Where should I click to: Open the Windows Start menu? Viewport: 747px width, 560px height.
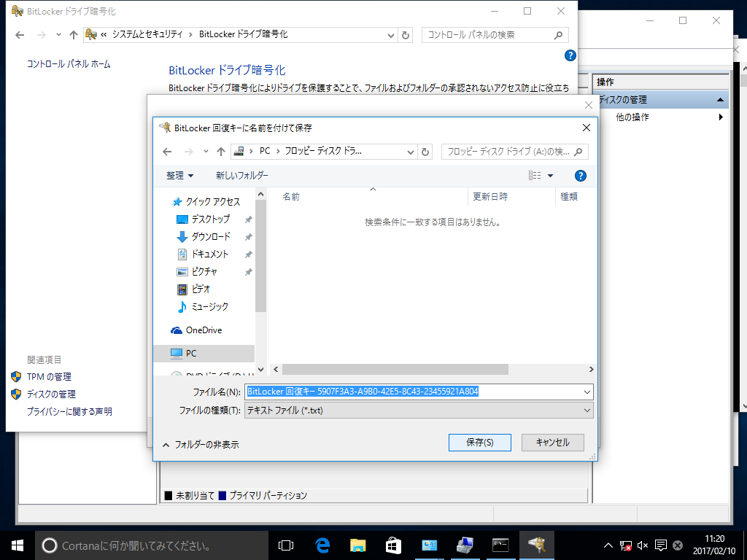[18, 545]
